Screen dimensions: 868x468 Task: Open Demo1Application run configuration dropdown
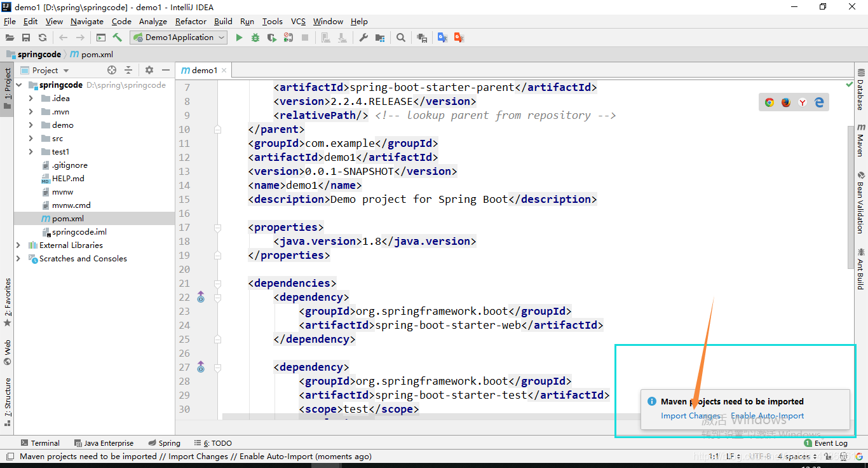tap(179, 38)
